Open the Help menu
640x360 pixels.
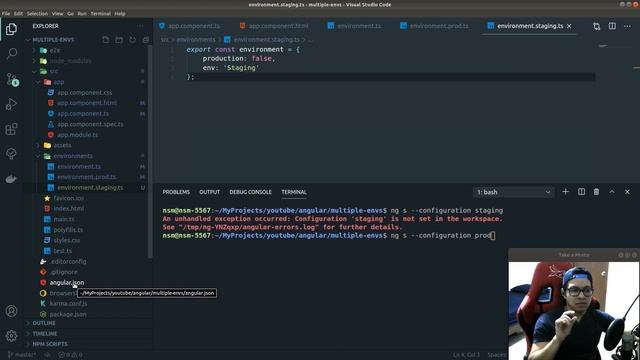coord(120,13)
